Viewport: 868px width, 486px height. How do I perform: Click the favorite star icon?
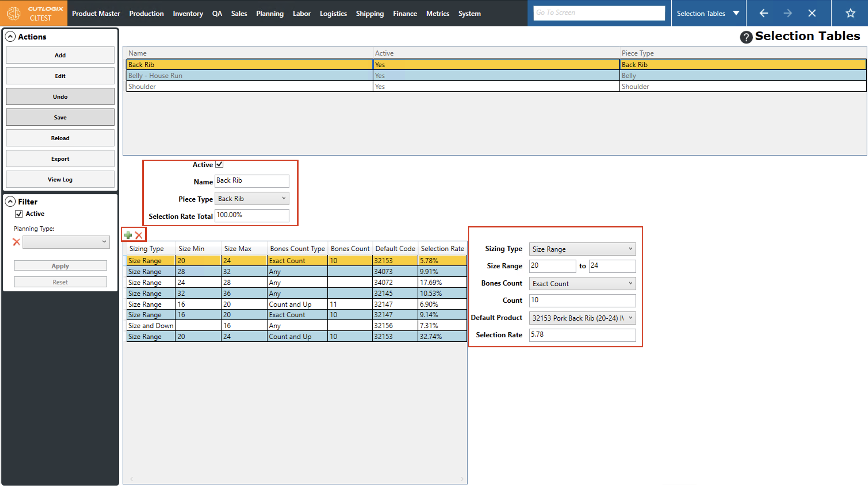[850, 13]
